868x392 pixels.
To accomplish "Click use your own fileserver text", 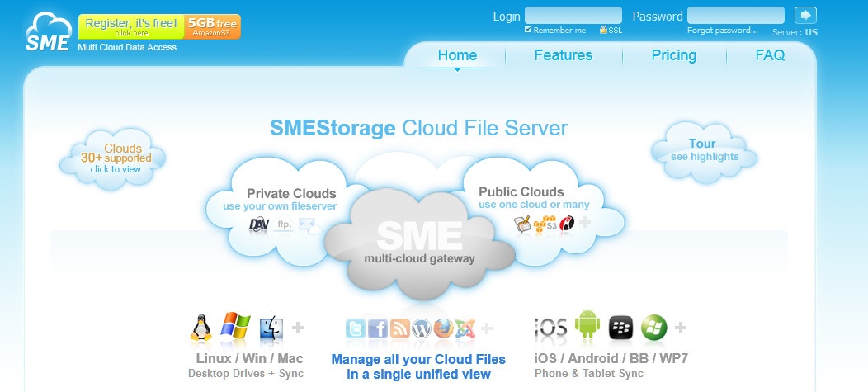I will pos(280,206).
